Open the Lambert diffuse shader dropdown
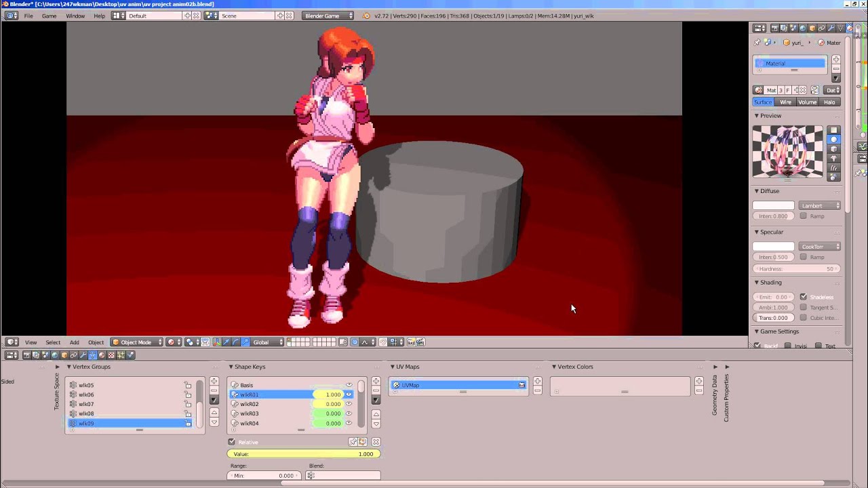The width and height of the screenshot is (868, 488). point(820,205)
